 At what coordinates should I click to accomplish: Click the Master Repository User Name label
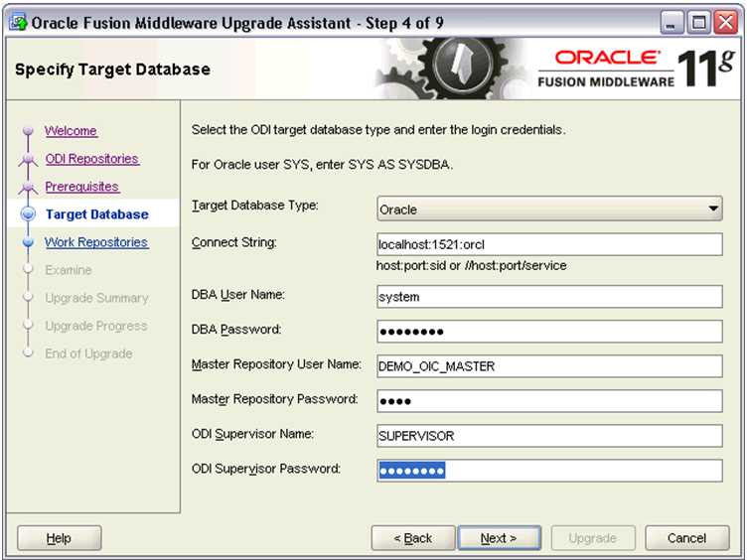(276, 364)
